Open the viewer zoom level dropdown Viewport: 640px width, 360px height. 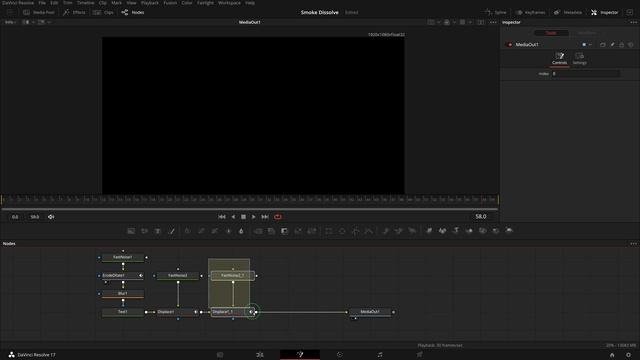[10, 22]
